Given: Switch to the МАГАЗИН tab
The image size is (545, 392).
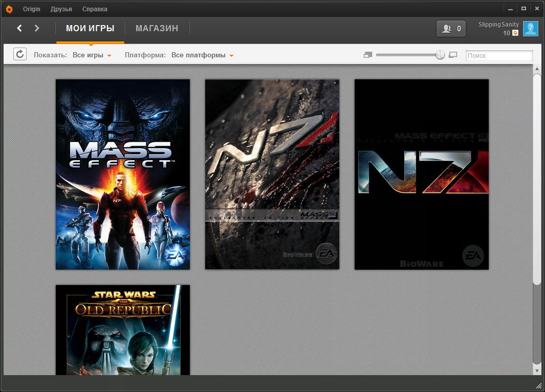Looking at the screenshot, I should pyautogui.click(x=157, y=29).
